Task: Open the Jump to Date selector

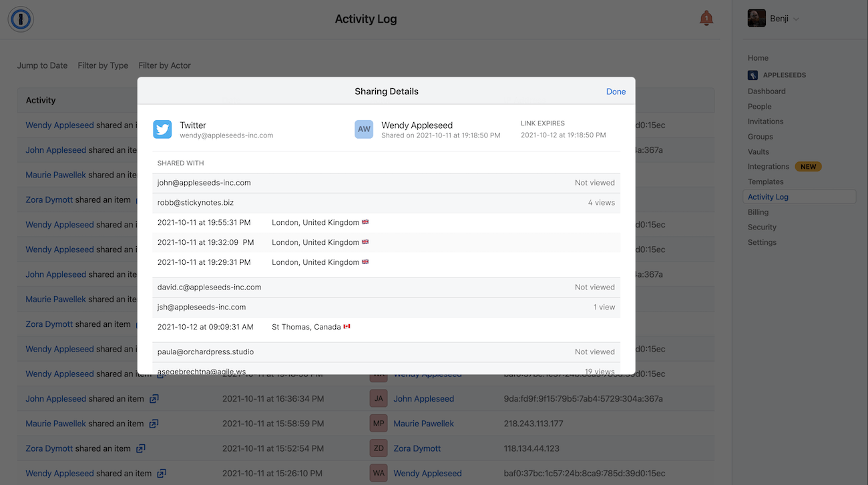Action: pyautogui.click(x=42, y=65)
